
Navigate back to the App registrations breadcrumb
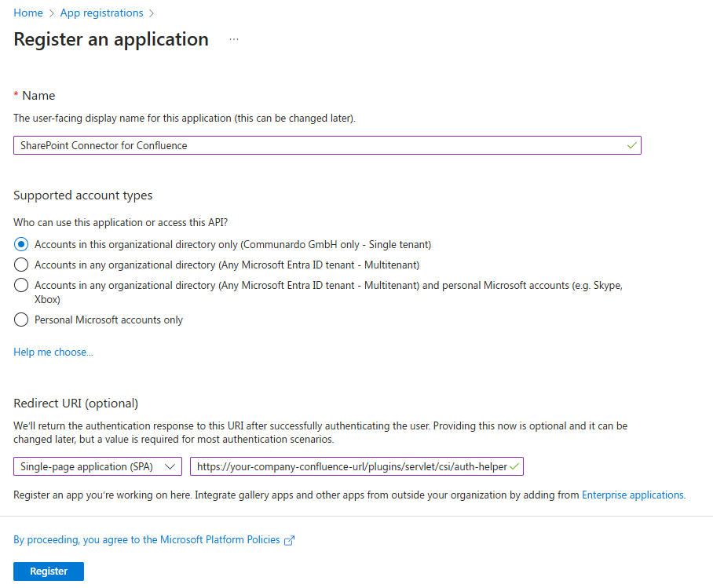(x=101, y=13)
